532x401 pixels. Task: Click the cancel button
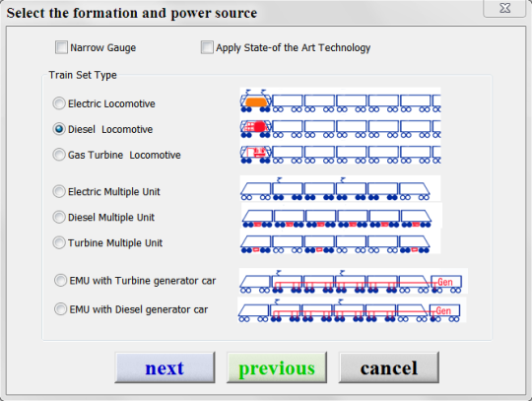(389, 368)
